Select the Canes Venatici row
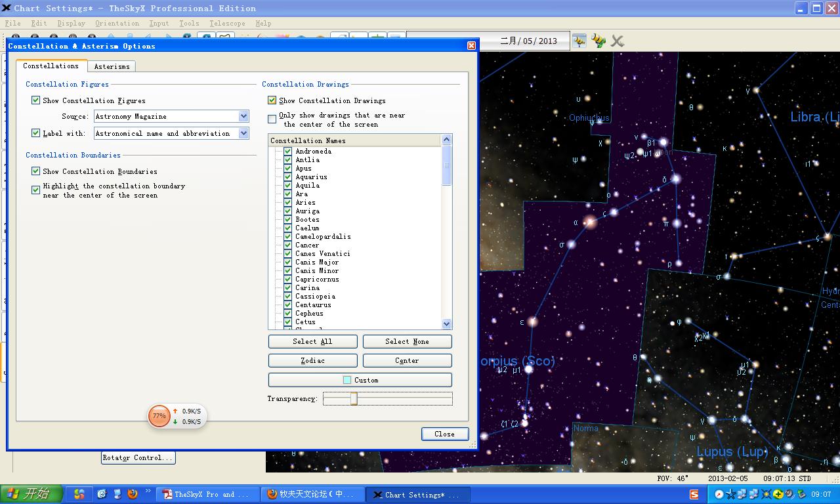Viewport: 840px width, 504px height. [322, 253]
